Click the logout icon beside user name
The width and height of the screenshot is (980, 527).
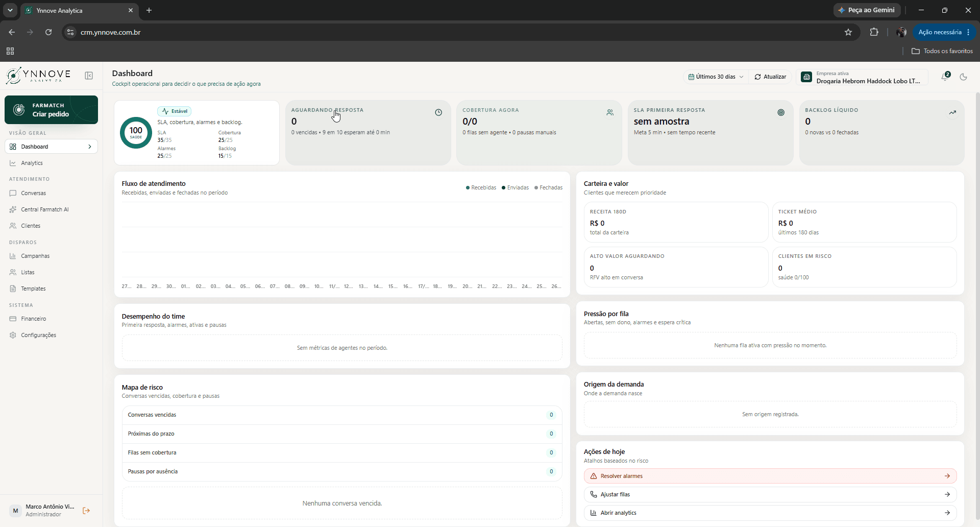(86, 510)
